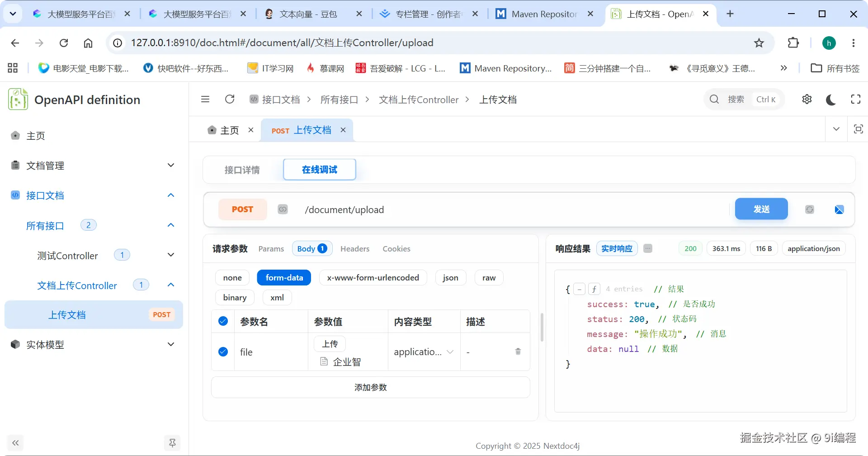Reload the browser page

[64, 43]
